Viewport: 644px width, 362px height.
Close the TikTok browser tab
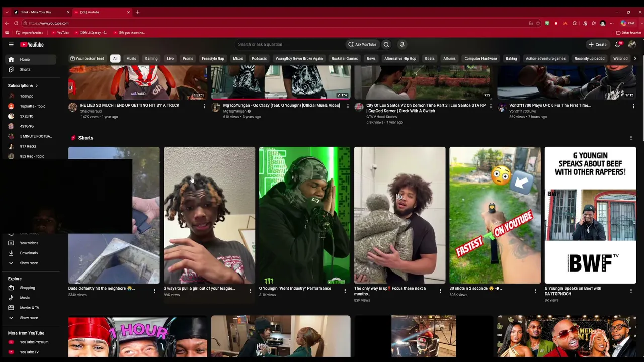(x=68, y=12)
